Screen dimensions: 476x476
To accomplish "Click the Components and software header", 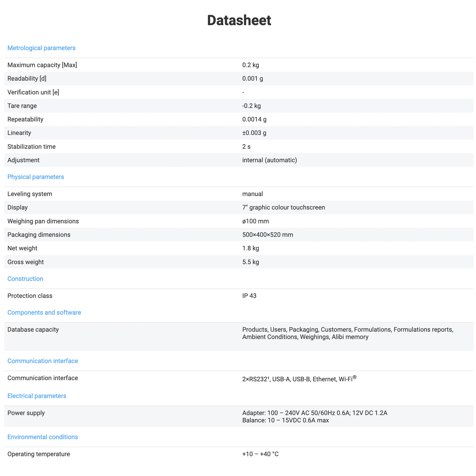I will [44, 312].
